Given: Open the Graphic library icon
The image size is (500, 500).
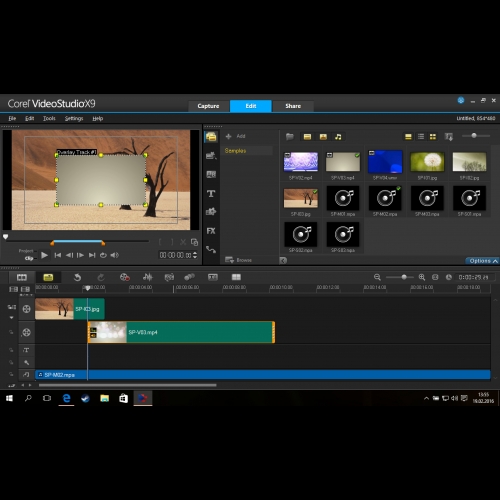Looking at the screenshot, I should tap(211, 212).
